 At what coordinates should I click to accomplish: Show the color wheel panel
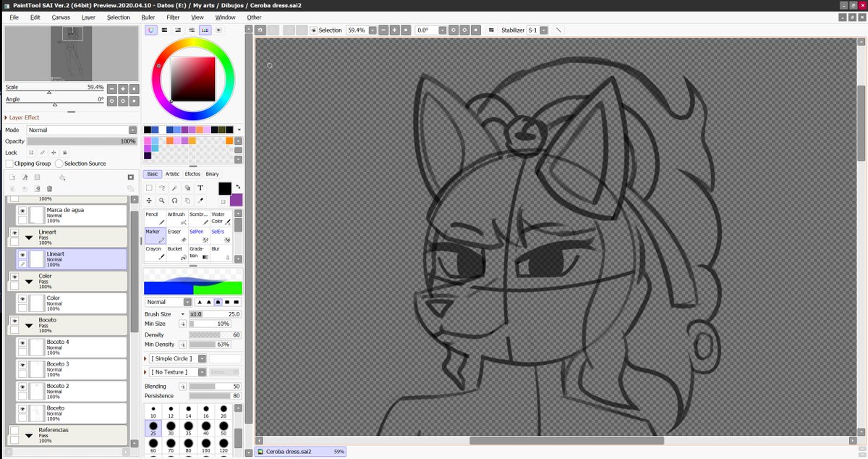150,30
